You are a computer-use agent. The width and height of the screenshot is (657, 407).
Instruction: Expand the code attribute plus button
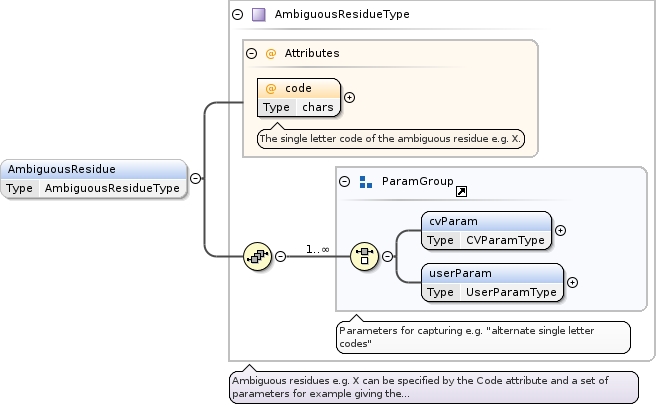[349, 97]
